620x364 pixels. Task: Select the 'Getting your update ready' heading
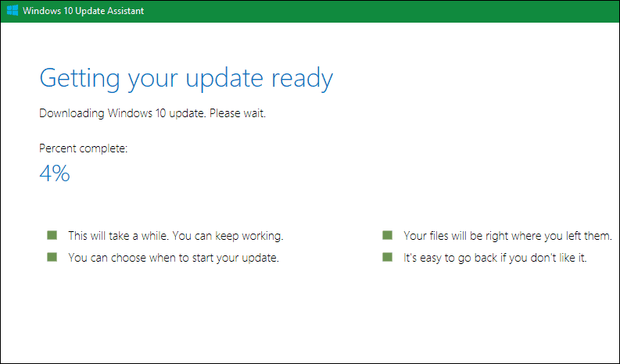(186, 79)
